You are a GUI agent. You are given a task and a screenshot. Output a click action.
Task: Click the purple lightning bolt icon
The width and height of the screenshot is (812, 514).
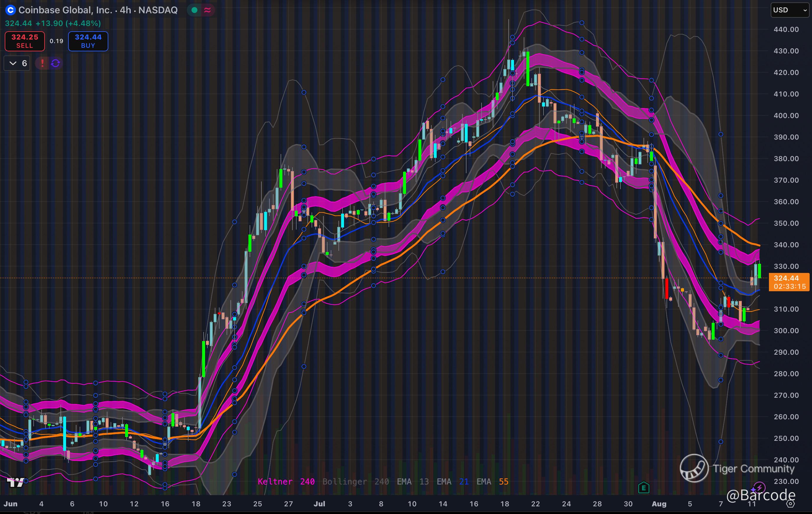coord(759,487)
